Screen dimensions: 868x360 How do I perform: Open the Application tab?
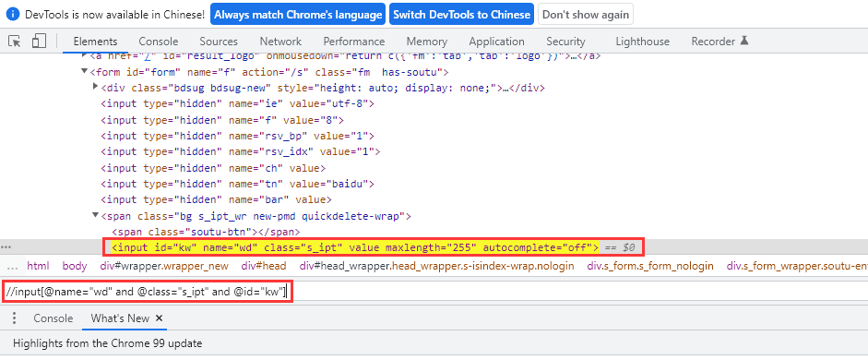[496, 42]
